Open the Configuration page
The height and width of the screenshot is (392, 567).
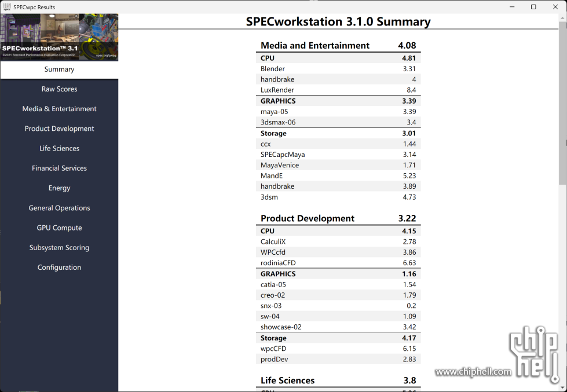(59, 268)
